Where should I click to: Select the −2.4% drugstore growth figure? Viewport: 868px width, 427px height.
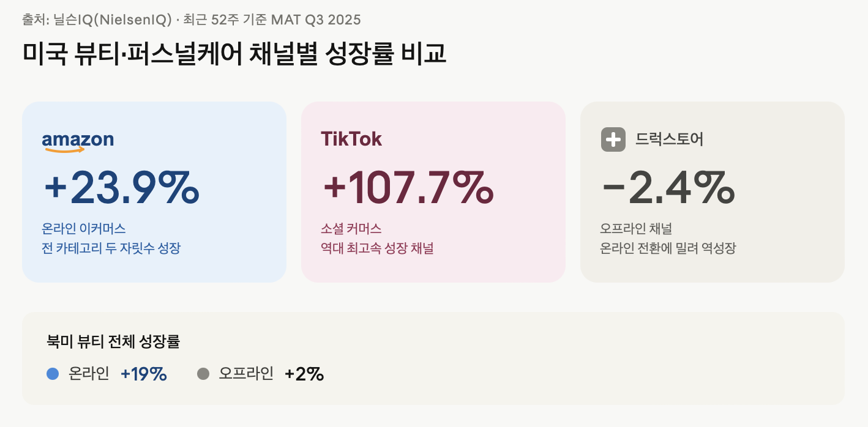click(668, 187)
